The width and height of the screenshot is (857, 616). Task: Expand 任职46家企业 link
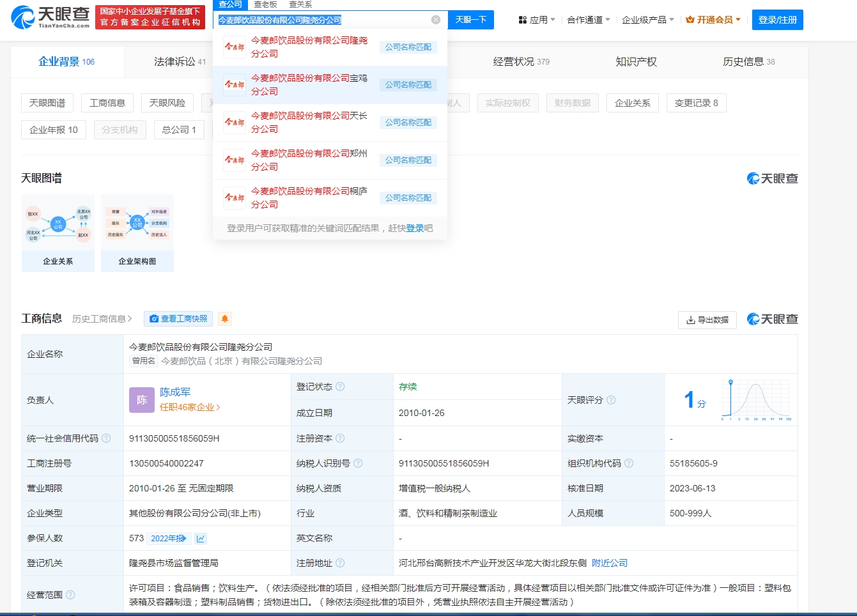coord(190,407)
